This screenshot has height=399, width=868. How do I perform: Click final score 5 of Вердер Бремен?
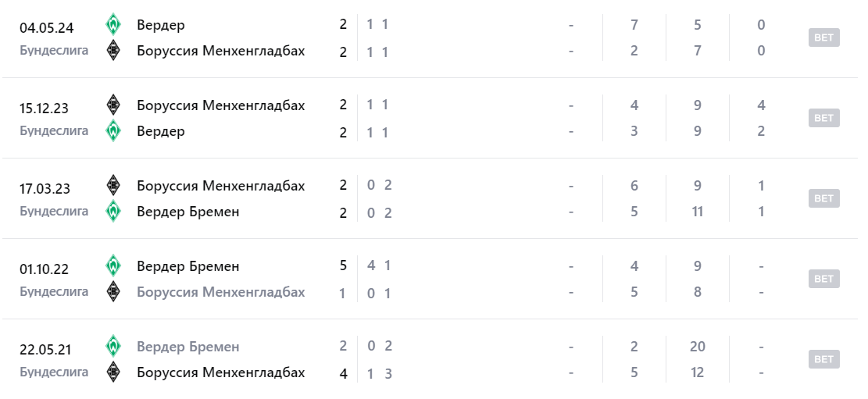pyautogui.click(x=343, y=265)
